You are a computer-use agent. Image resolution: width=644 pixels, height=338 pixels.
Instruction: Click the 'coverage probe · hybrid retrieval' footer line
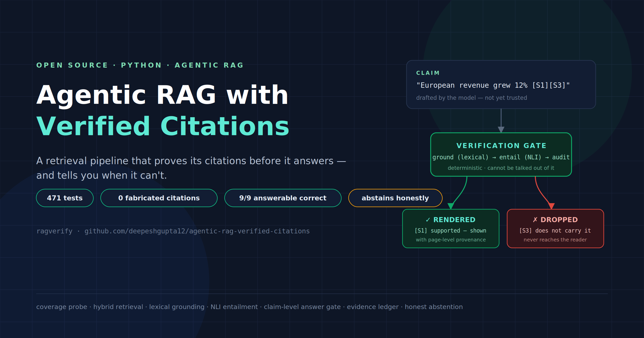[249, 307]
